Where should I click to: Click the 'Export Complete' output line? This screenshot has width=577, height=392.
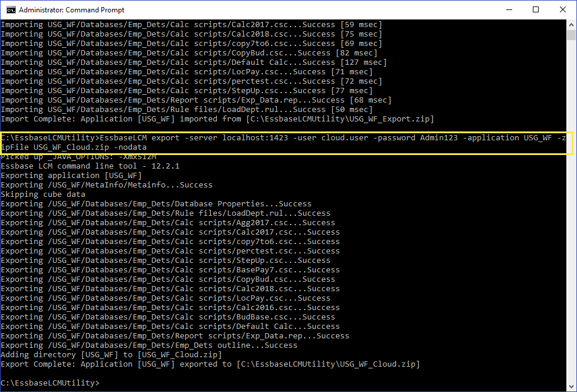pos(210,364)
